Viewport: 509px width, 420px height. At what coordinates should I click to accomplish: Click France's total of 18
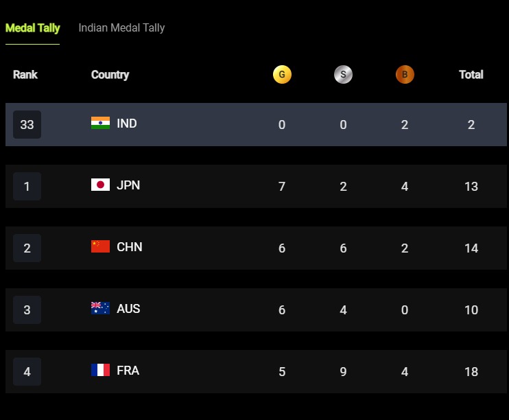pyautogui.click(x=471, y=372)
